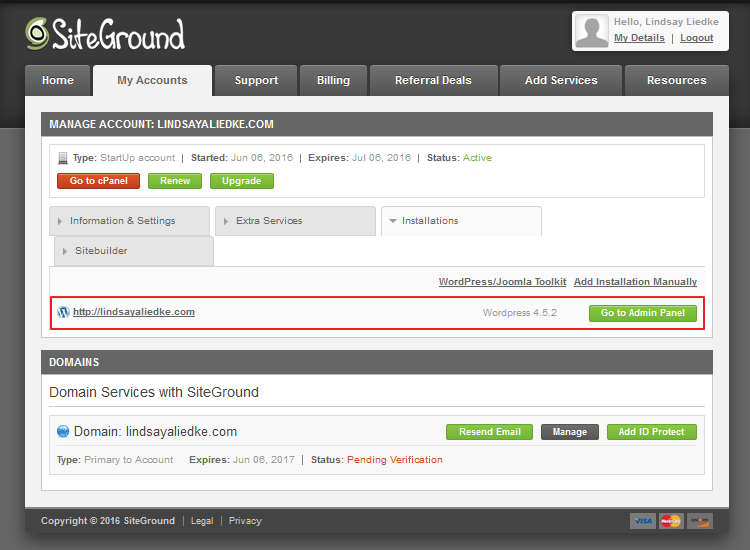
Task: Click the Logout link
Action: (696, 38)
